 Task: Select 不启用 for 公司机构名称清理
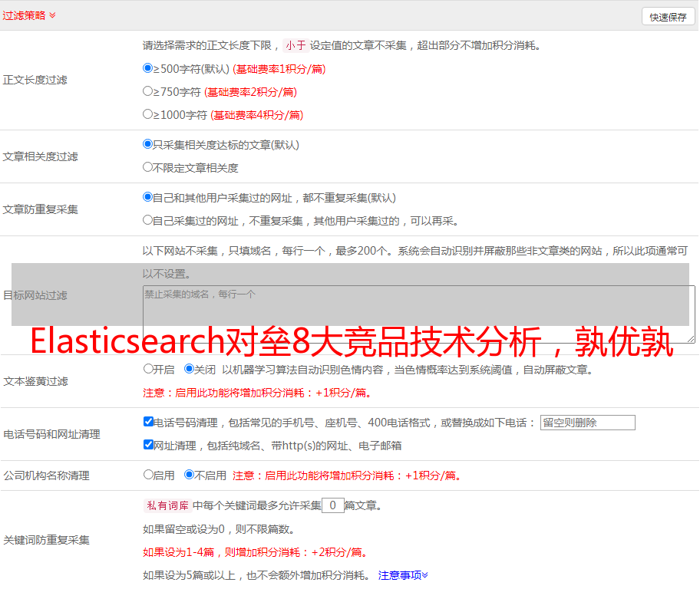(x=189, y=475)
